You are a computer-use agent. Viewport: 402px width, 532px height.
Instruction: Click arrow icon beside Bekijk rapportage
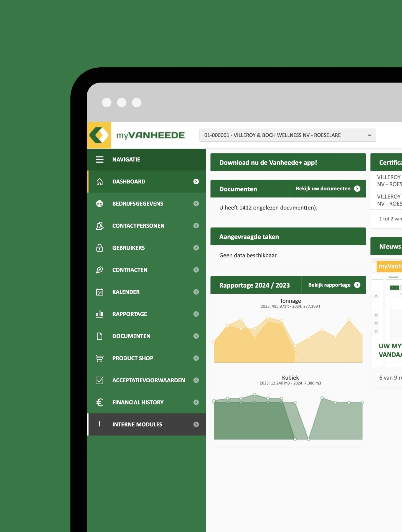357,285
